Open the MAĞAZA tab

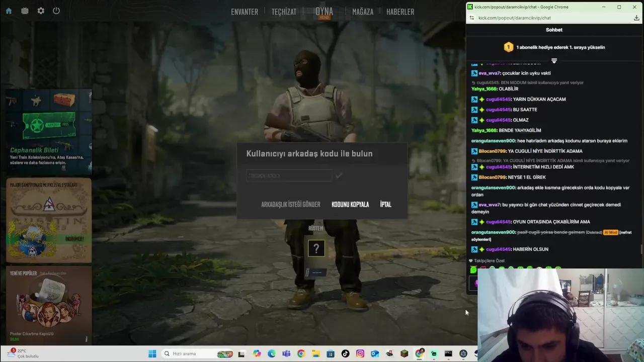click(363, 12)
